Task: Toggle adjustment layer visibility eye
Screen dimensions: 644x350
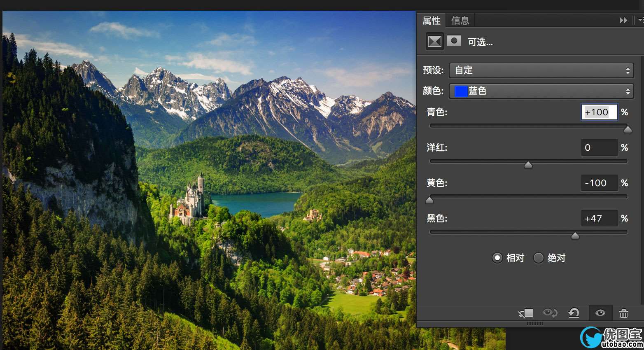Action: tap(600, 313)
